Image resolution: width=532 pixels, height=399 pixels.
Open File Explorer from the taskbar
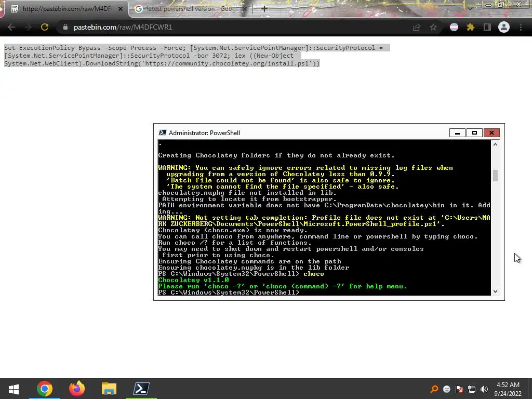pyautogui.click(x=109, y=389)
